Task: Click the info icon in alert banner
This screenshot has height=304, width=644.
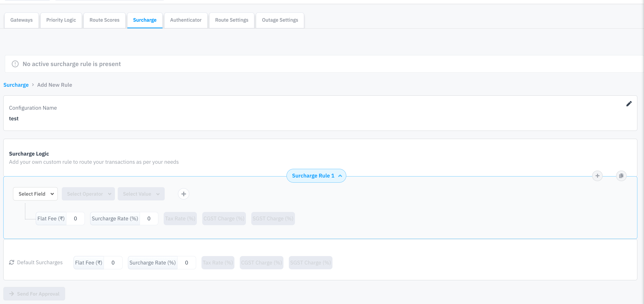Action: tap(15, 64)
